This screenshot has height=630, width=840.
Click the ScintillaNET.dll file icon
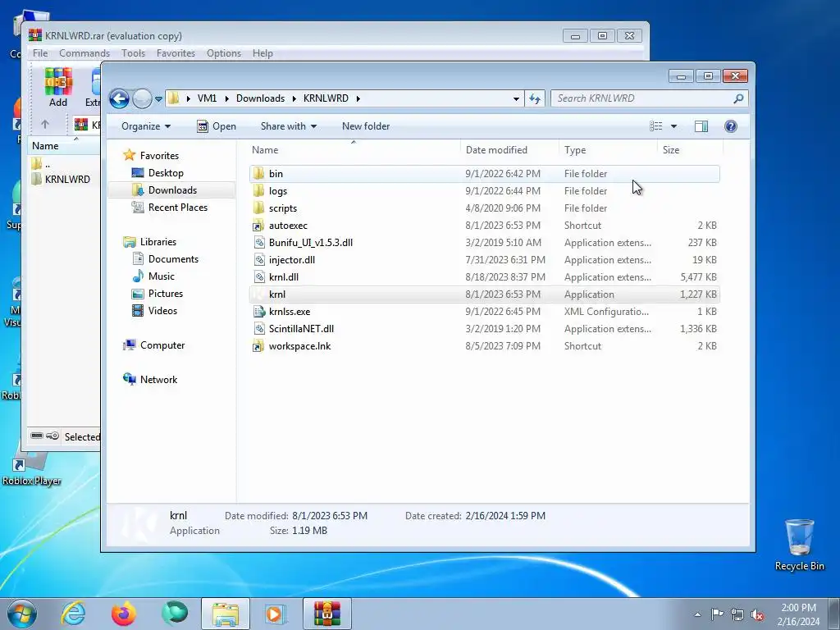258,329
